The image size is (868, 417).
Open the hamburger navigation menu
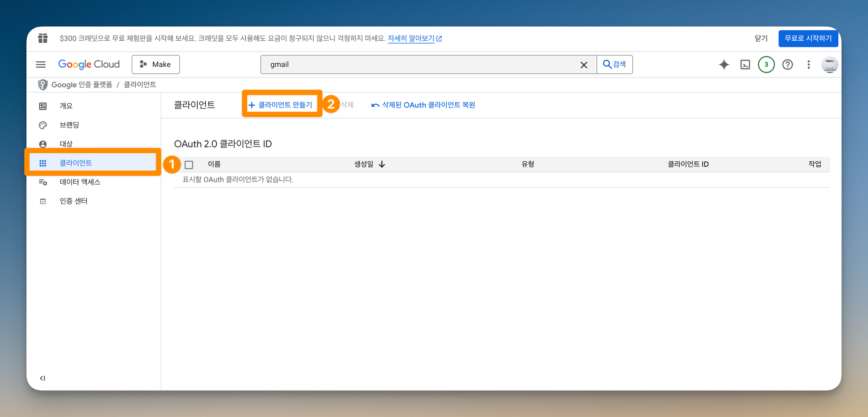tap(41, 64)
